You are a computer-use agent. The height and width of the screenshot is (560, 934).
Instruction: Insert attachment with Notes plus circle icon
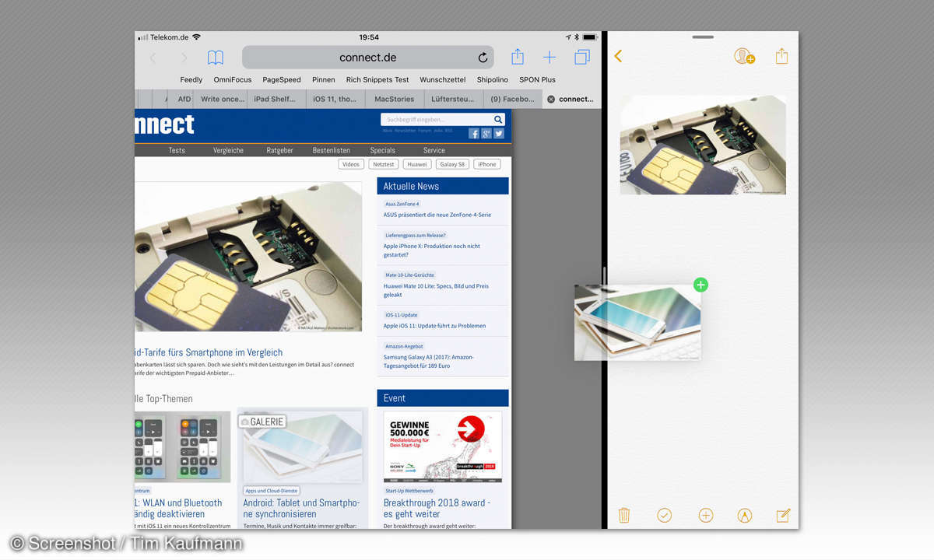click(706, 515)
